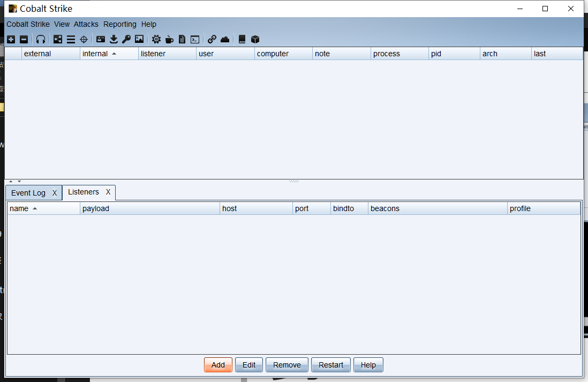This screenshot has width=588, height=382.
Task: Close the Listeners tab
Action: point(108,192)
